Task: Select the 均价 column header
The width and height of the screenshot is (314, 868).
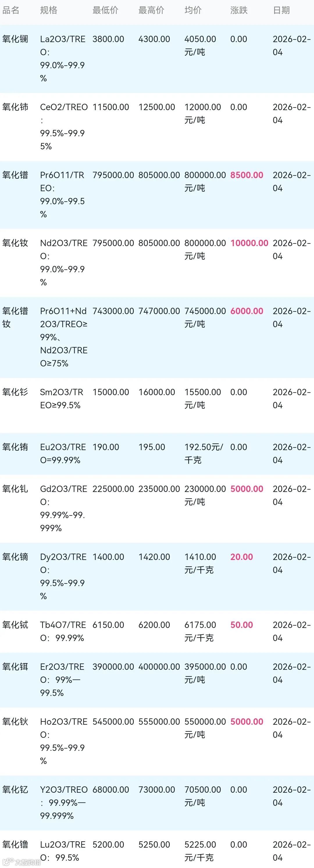Action: [x=193, y=10]
